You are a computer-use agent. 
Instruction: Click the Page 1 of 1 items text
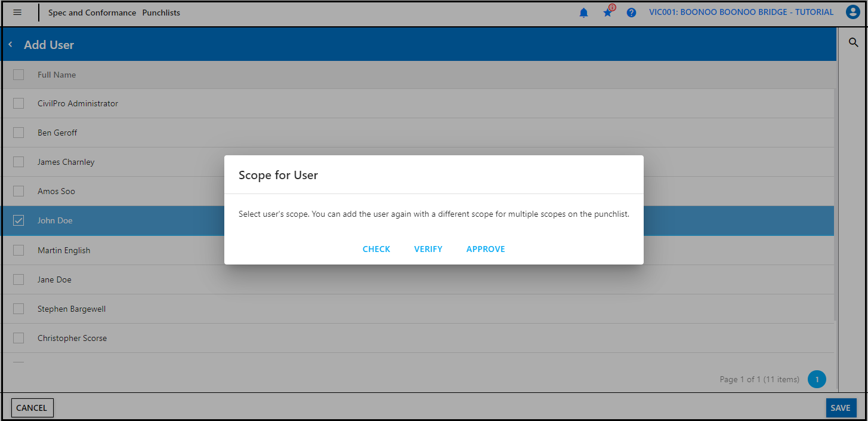(x=759, y=379)
